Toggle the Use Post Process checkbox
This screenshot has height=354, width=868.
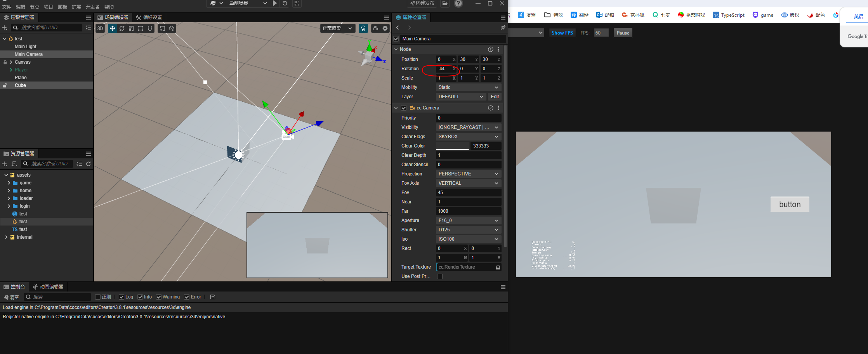click(x=440, y=276)
